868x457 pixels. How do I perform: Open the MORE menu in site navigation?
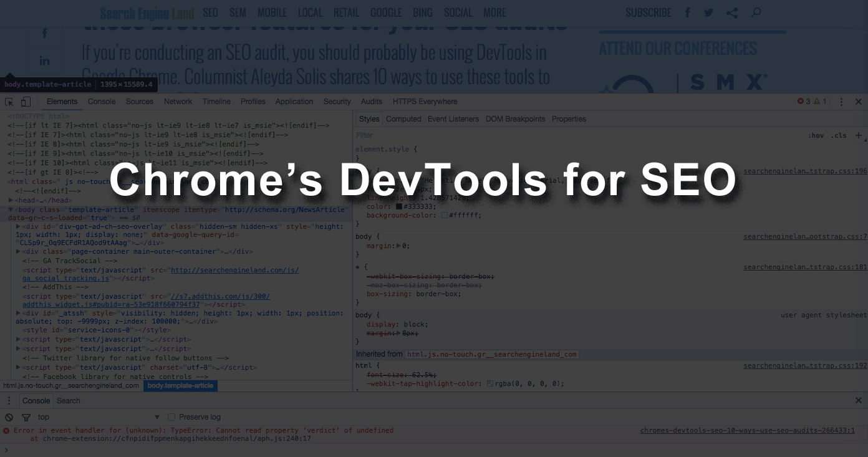pyautogui.click(x=494, y=12)
